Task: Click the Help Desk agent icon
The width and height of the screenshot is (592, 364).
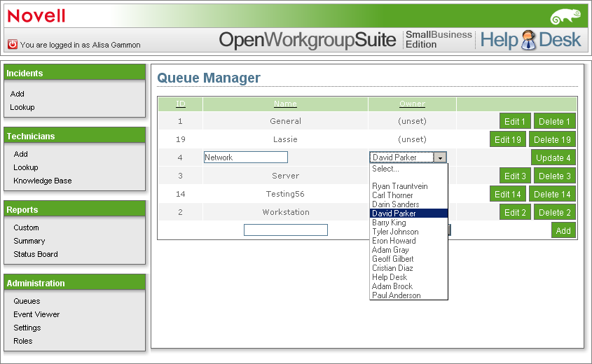Action: pyautogui.click(x=528, y=40)
